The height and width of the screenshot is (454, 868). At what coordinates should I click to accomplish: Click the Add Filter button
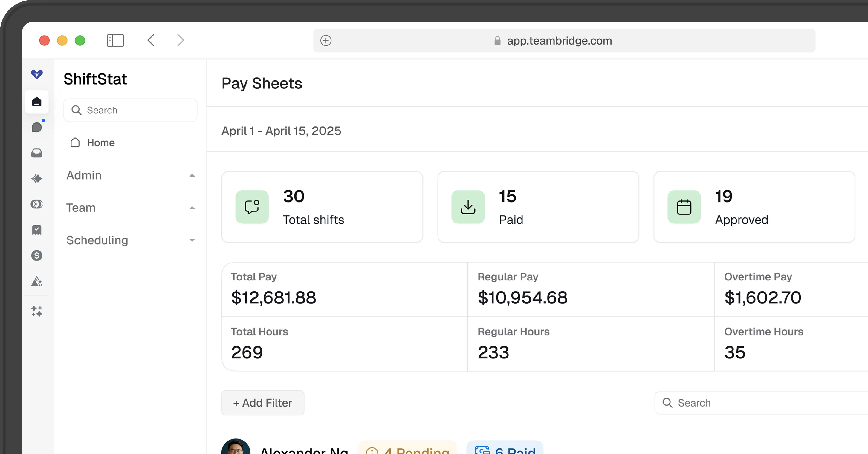pos(262,403)
